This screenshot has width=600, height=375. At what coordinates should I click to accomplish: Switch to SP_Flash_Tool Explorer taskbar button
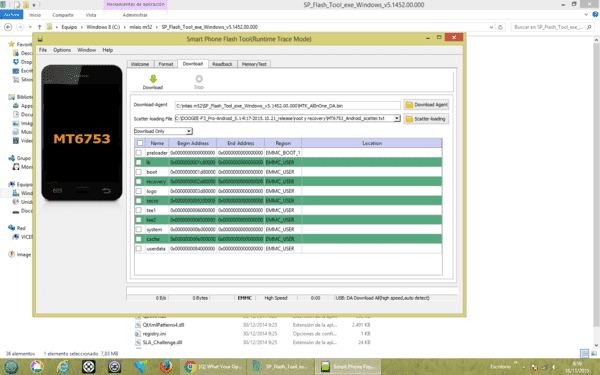[280, 367]
